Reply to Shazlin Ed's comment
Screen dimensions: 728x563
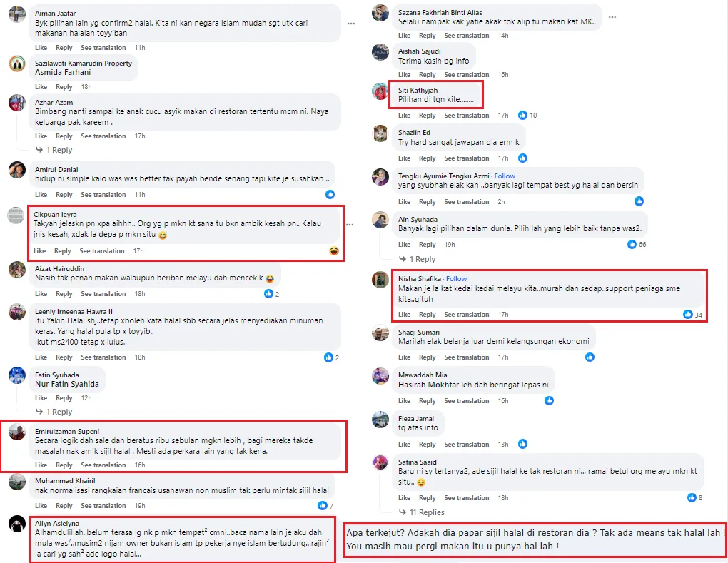point(427,158)
